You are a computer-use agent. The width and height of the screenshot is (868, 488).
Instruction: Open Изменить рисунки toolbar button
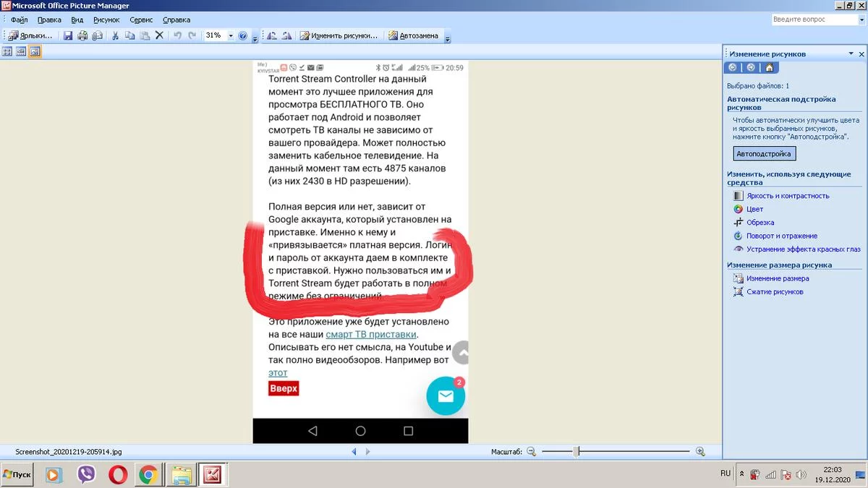tap(339, 35)
